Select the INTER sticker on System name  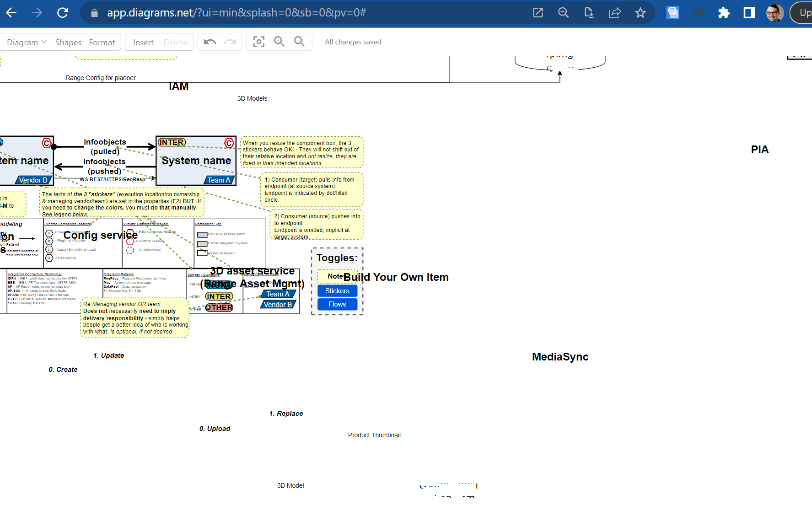coord(172,142)
